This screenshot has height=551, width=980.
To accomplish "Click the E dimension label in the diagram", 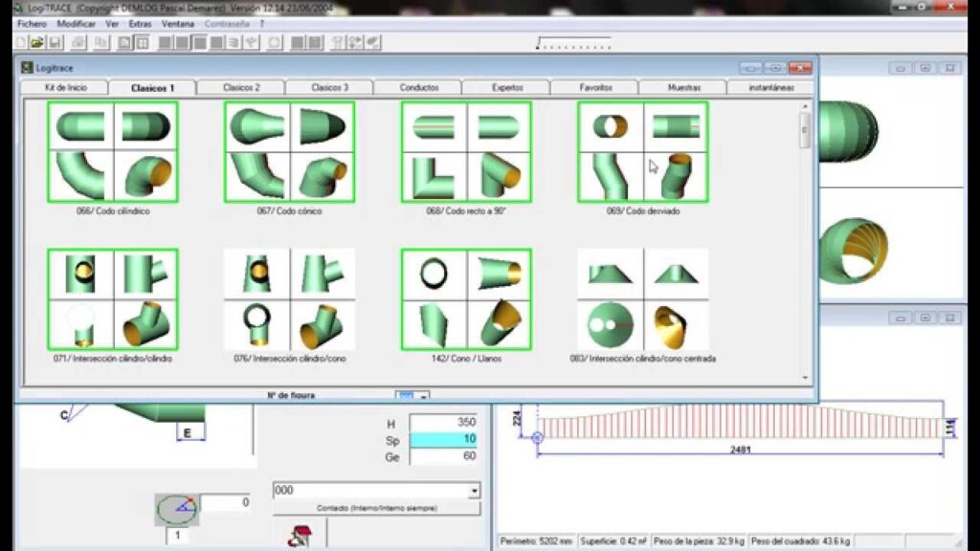I will 188,433.
